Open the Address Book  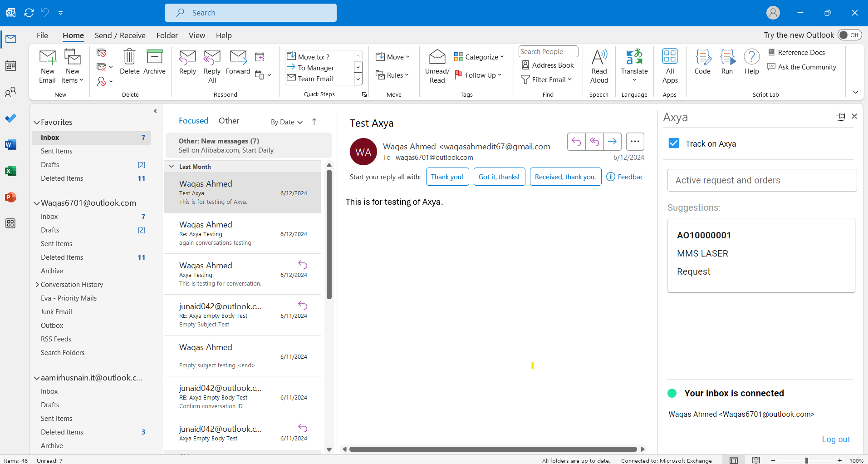(x=548, y=65)
